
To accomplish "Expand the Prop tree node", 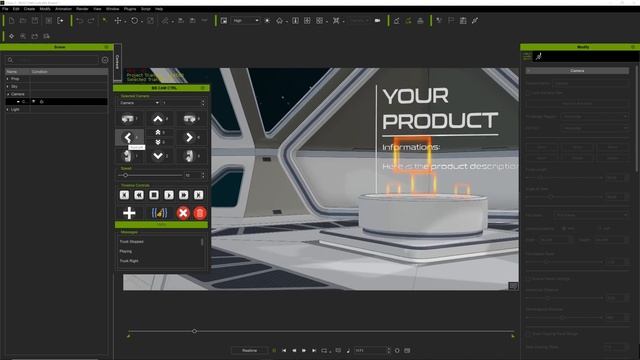I will click(x=7, y=78).
